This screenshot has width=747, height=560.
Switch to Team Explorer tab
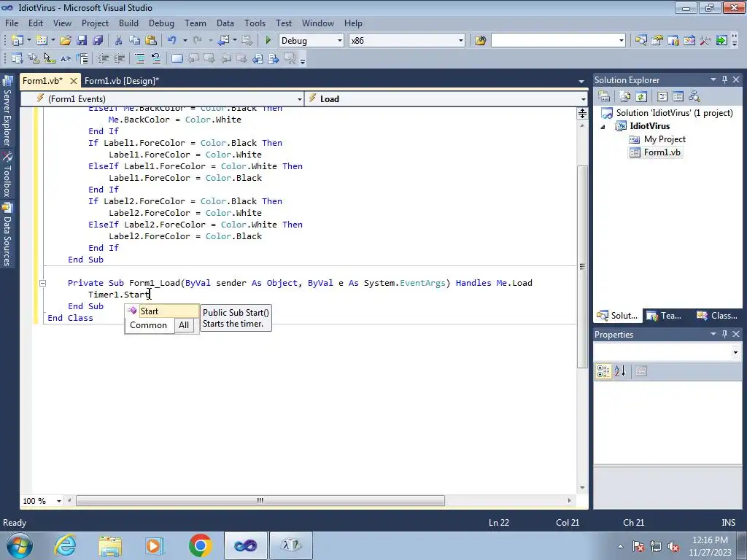coord(665,315)
